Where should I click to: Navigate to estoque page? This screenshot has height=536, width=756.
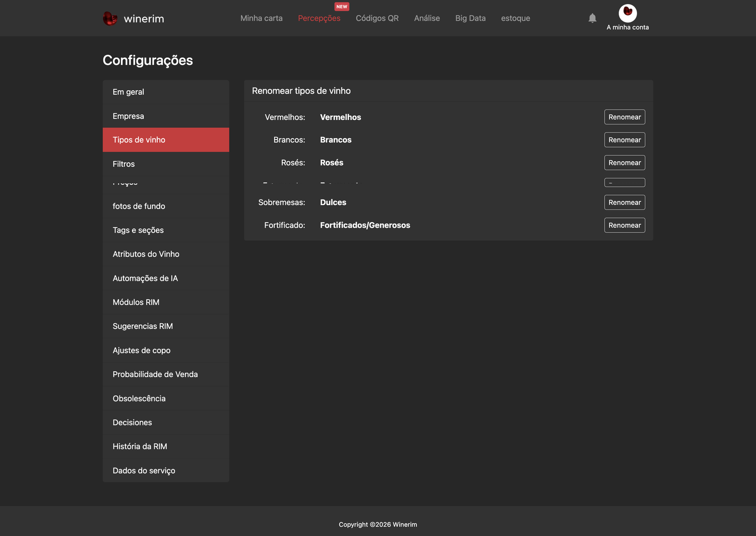(516, 18)
